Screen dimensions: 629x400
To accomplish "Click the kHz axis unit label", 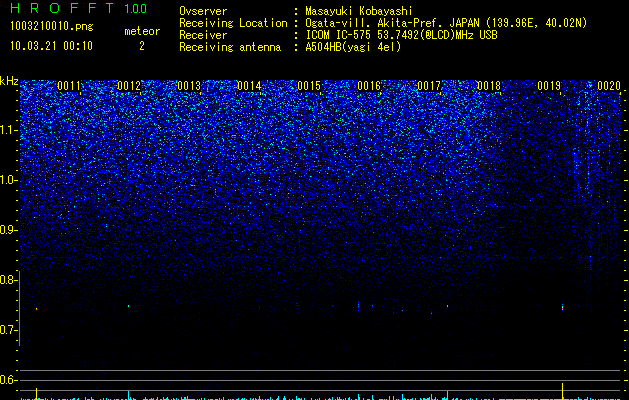I will 9,81.
